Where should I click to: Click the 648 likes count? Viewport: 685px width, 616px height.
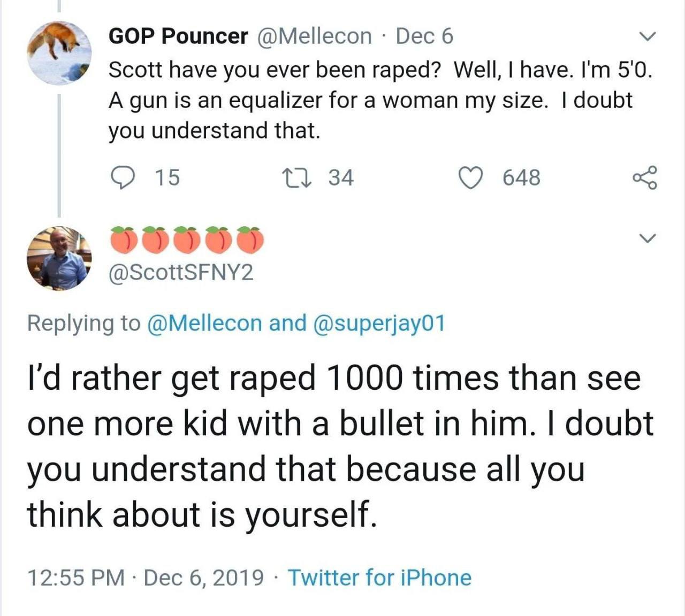point(521,178)
